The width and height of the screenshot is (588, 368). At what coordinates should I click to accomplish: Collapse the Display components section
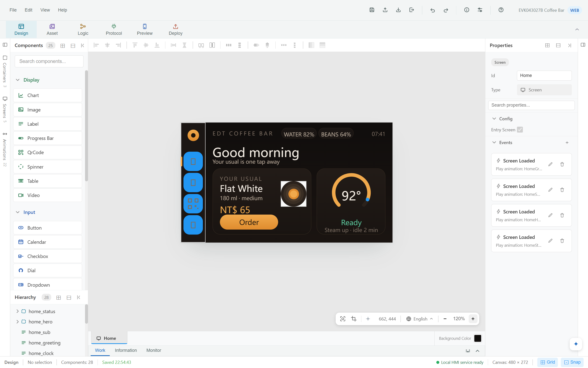(x=18, y=80)
